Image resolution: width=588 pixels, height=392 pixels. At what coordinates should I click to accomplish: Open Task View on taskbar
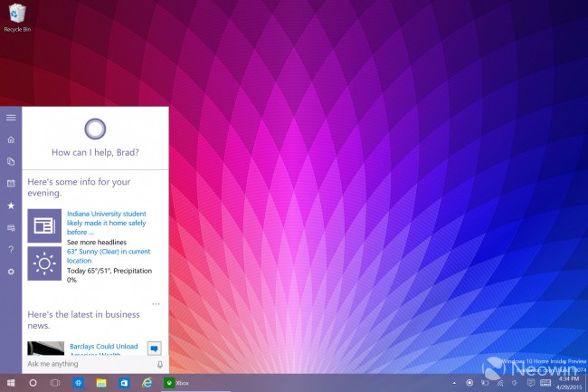coord(55,383)
